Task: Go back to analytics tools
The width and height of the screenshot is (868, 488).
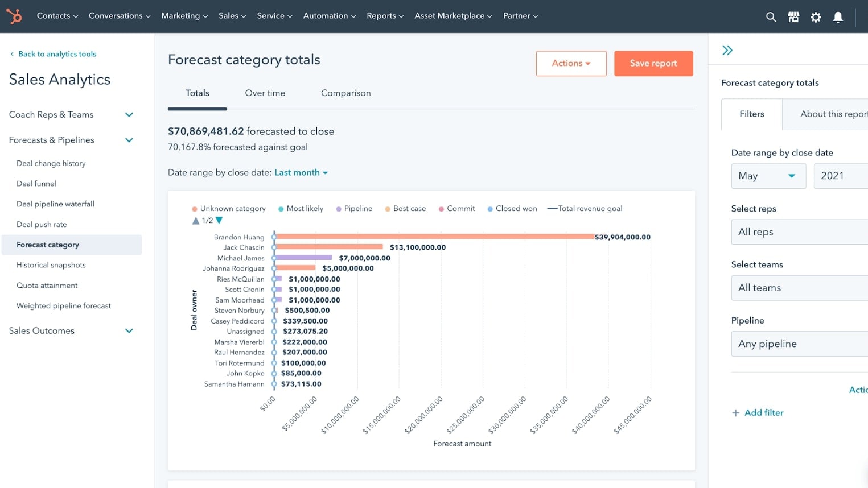Action: click(53, 53)
